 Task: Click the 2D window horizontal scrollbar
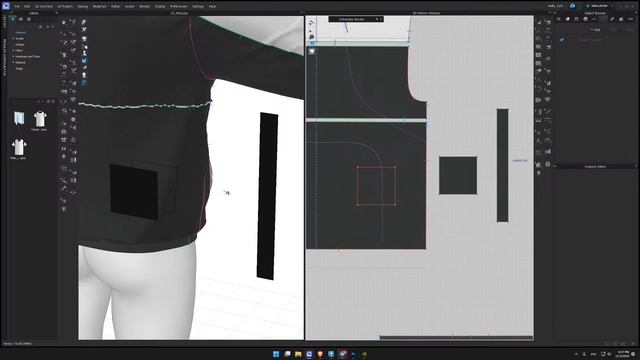click(x=456, y=337)
